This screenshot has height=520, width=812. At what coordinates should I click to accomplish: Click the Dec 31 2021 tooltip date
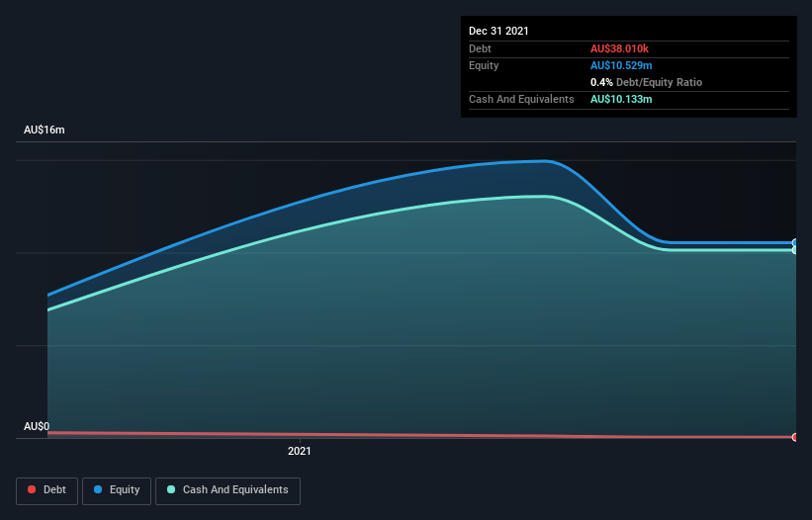tap(498, 31)
